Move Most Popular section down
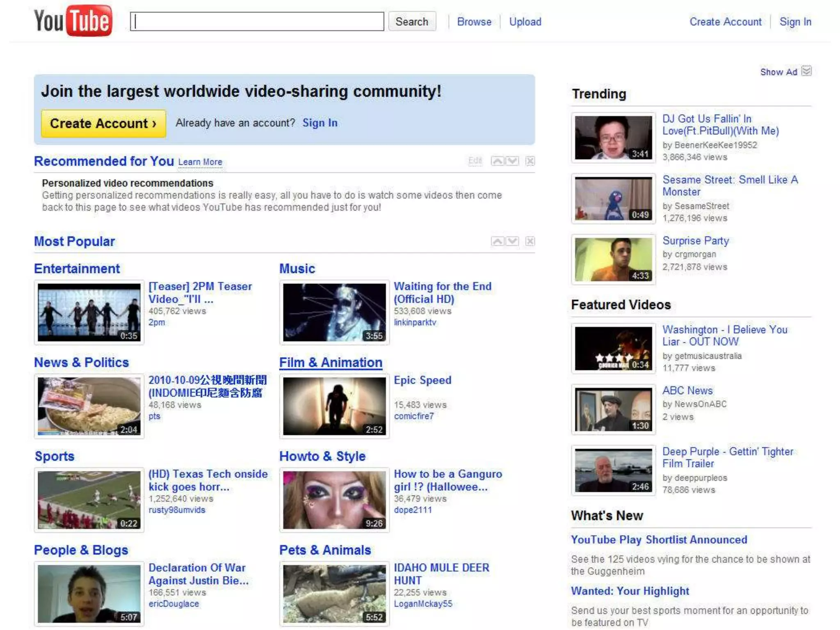 click(x=512, y=241)
